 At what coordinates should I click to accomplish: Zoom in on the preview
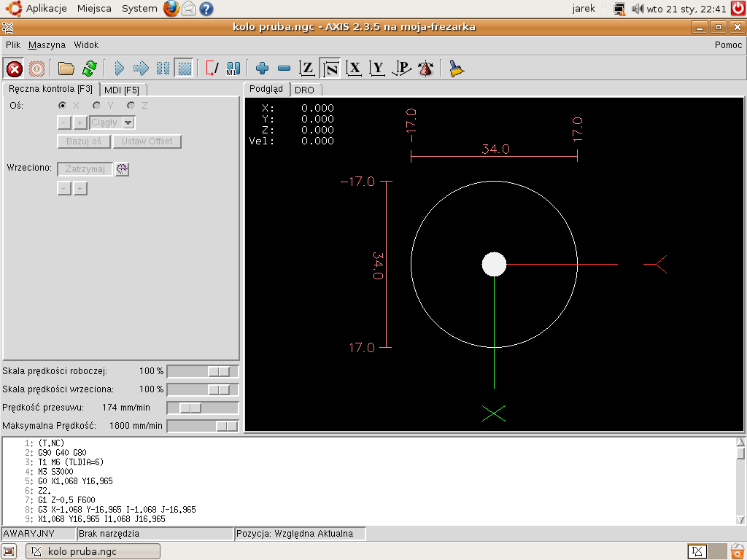[262, 69]
